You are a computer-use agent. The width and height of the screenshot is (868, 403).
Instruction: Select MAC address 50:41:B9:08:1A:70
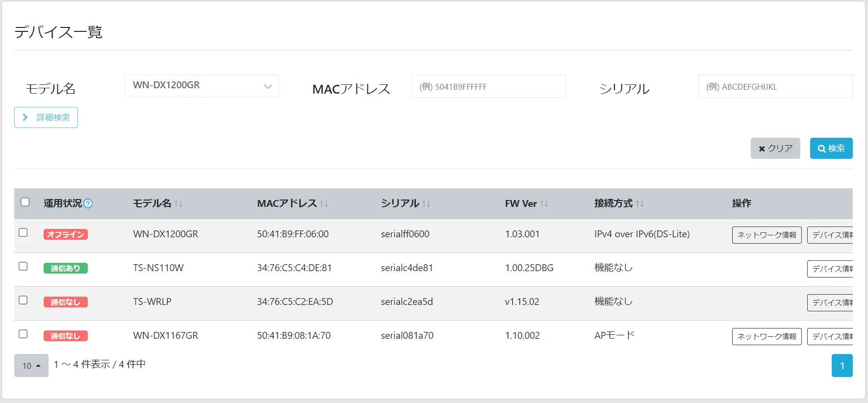pos(294,335)
